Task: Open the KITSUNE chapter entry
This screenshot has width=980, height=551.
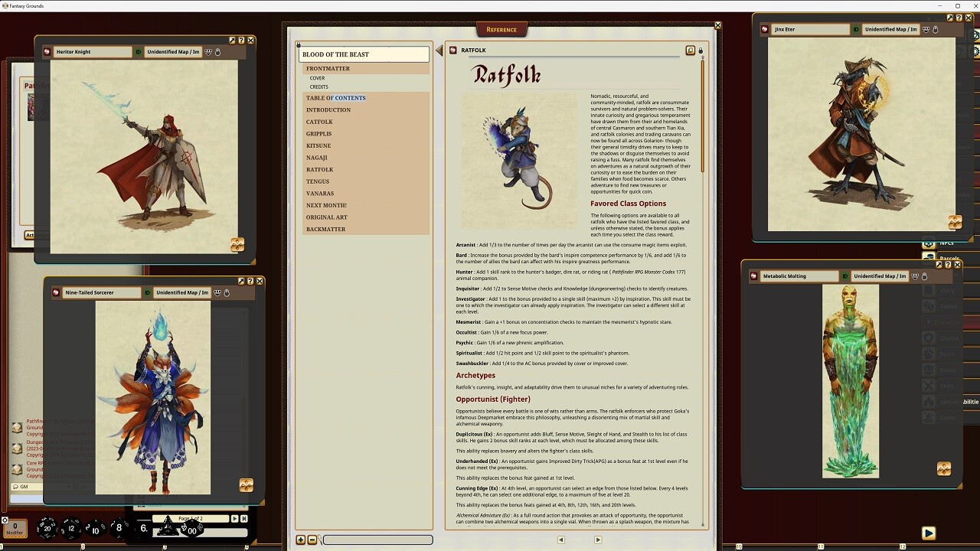Action: click(318, 145)
